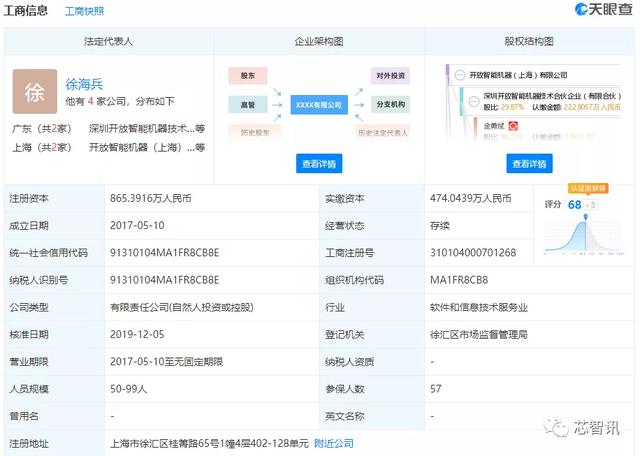Click the score value 68
Screen dimensions: 640x456
(574, 205)
